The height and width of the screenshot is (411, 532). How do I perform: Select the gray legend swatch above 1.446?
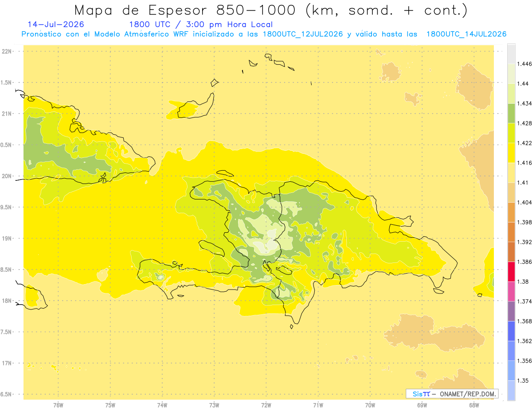(x=511, y=54)
